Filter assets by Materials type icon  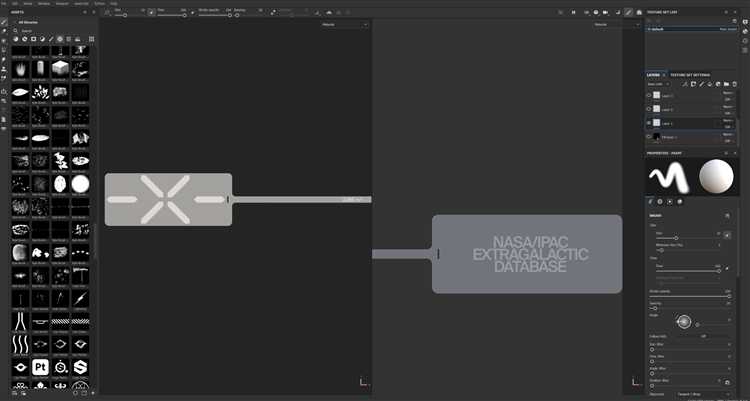click(x=16, y=39)
